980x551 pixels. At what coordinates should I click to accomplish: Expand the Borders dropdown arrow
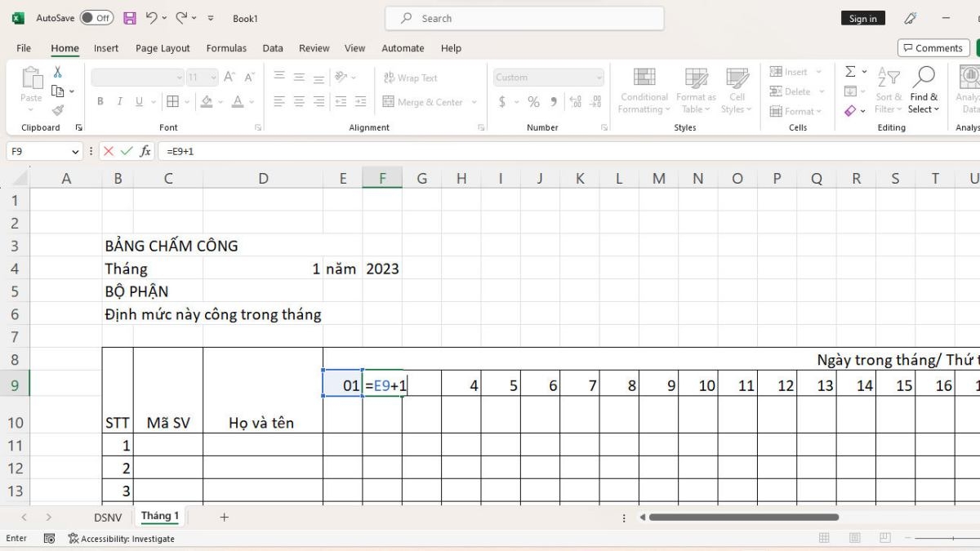[x=186, y=102]
